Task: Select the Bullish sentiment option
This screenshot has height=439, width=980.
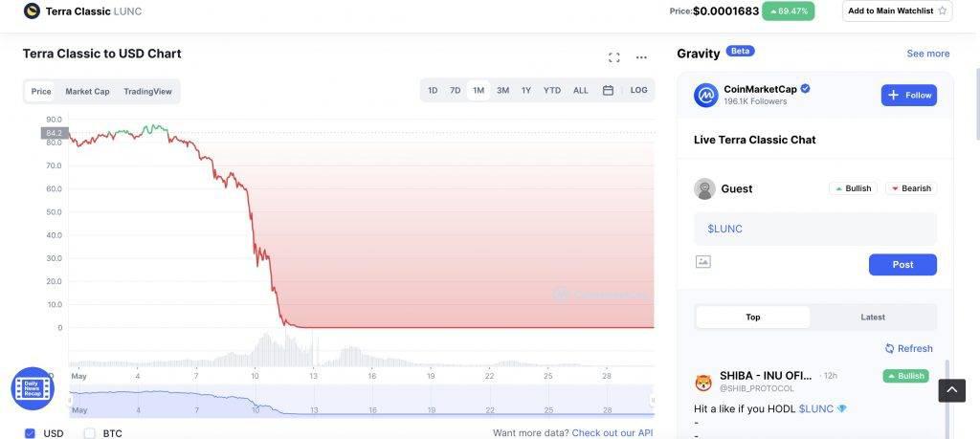Action: tap(853, 188)
